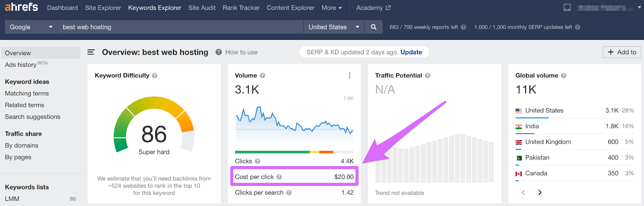Click the Clicks per search 1.42 value
This screenshot has height=206, width=644.
click(x=347, y=193)
